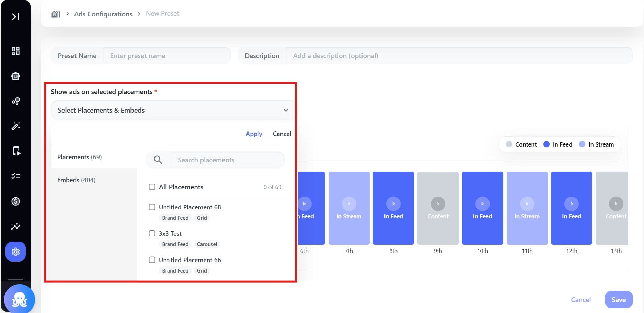
Task: Open the dollar coin icon in sidebar
Action: coord(15,201)
